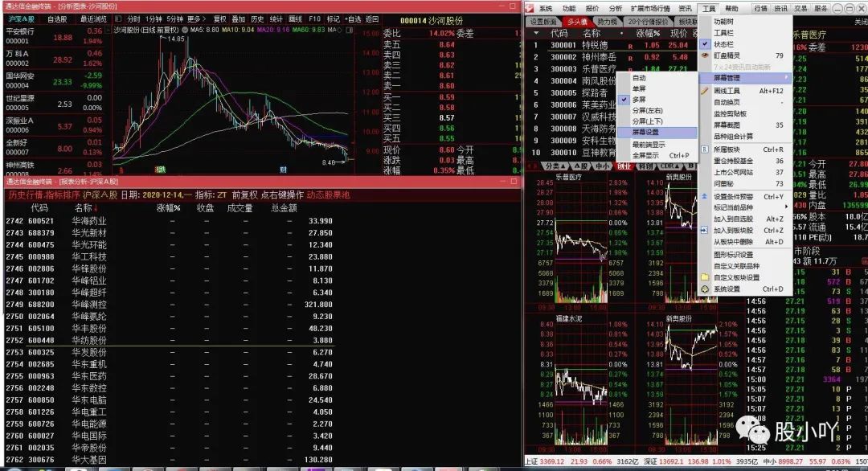The height and width of the screenshot is (471, 868).
Task: Toggle 全屏显示 option
Action: pyautogui.click(x=656, y=155)
